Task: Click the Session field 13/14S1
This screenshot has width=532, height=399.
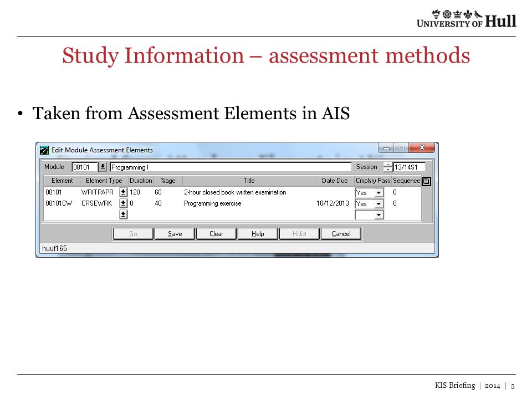Action: pyautogui.click(x=409, y=167)
